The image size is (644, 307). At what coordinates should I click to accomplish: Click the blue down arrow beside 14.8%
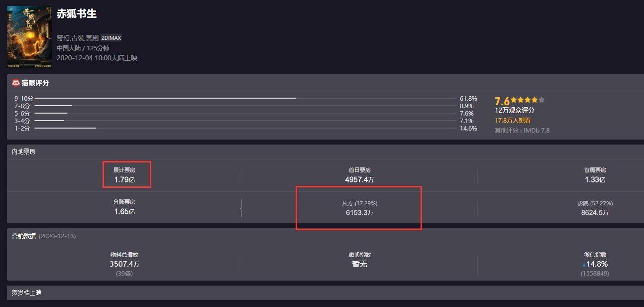pyautogui.click(x=584, y=265)
